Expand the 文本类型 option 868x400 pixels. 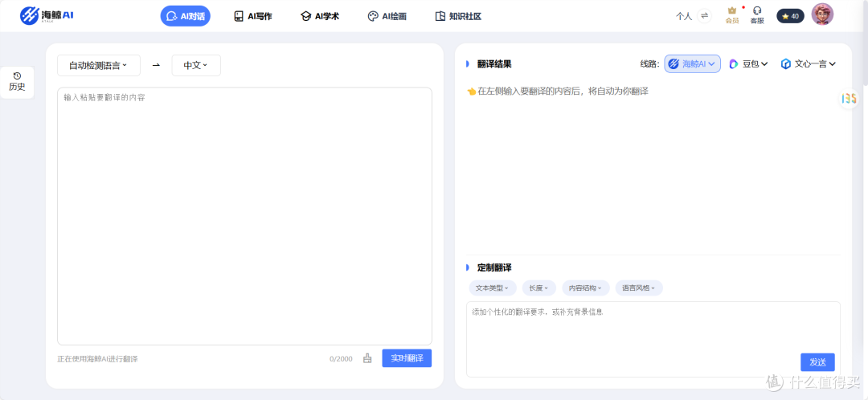click(493, 288)
